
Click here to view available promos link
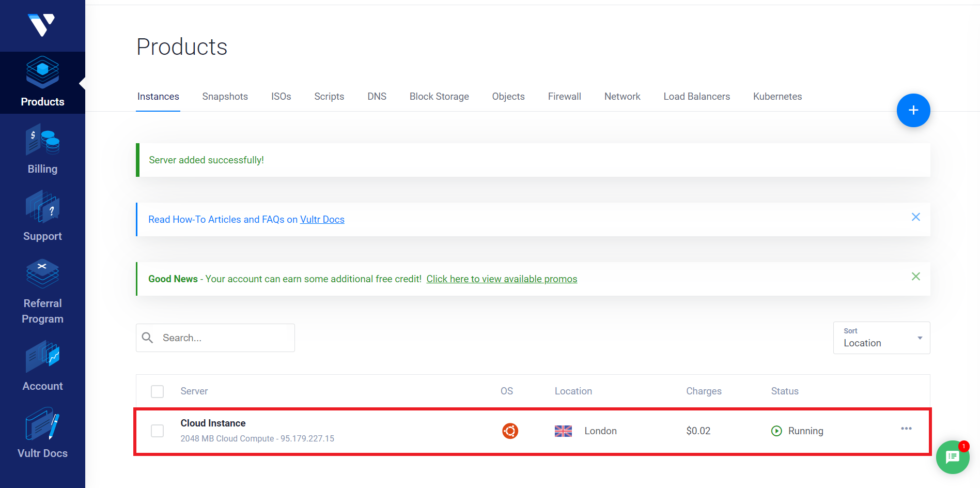502,279
